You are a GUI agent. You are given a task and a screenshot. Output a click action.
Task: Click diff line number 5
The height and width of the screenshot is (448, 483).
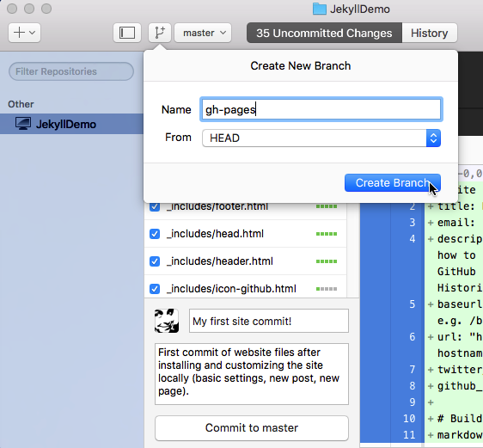(413, 304)
